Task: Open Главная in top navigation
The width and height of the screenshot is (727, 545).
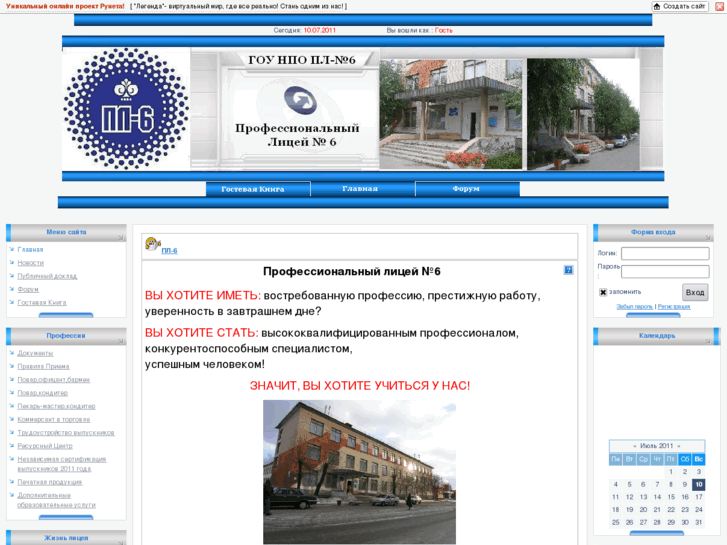Action: (x=363, y=189)
